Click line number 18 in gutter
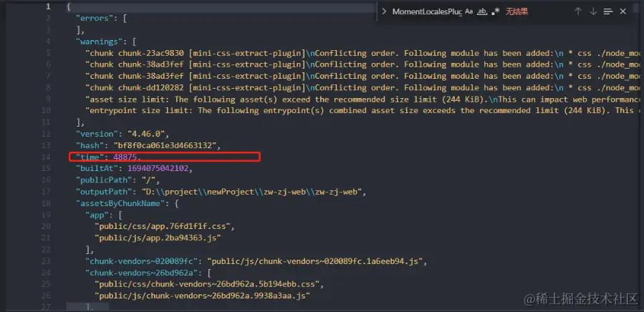This screenshot has height=312, width=644. tap(46, 203)
